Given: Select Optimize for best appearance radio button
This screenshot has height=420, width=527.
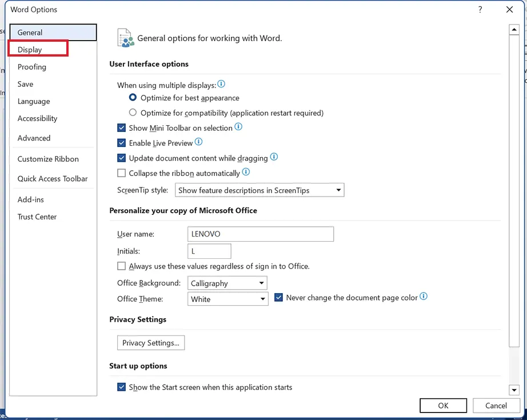Looking at the screenshot, I should tap(133, 98).
